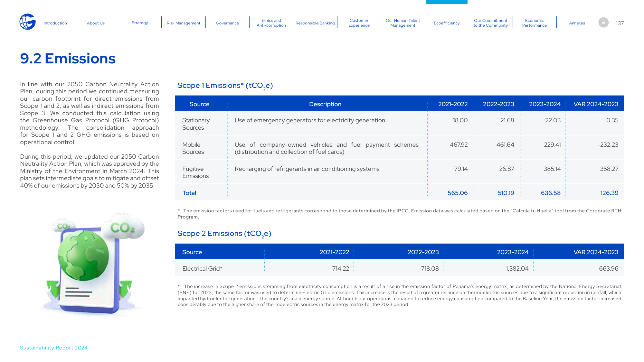Image resolution: width=644 pixels, height=362 pixels.
Task: Click the page number 137
Action: (x=620, y=23)
